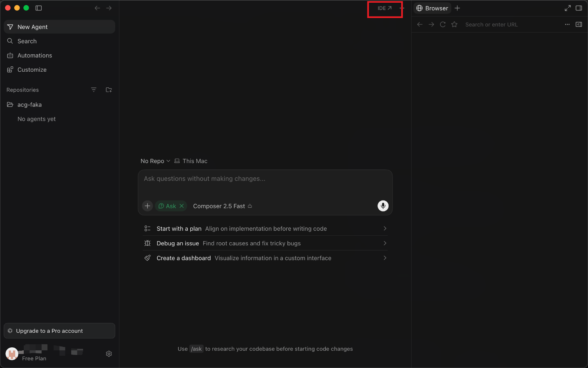588x368 pixels.
Task: Switch to the Browser tab
Action: point(432,8)
